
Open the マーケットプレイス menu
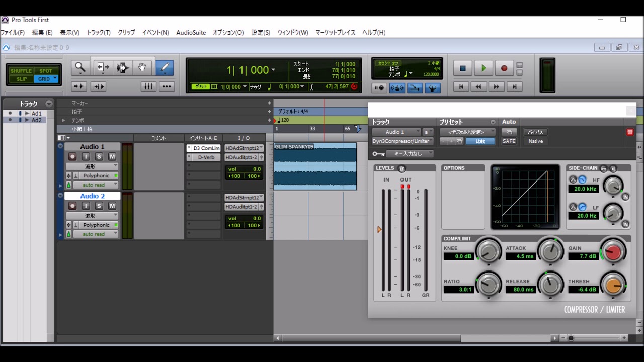pos(336,32)
